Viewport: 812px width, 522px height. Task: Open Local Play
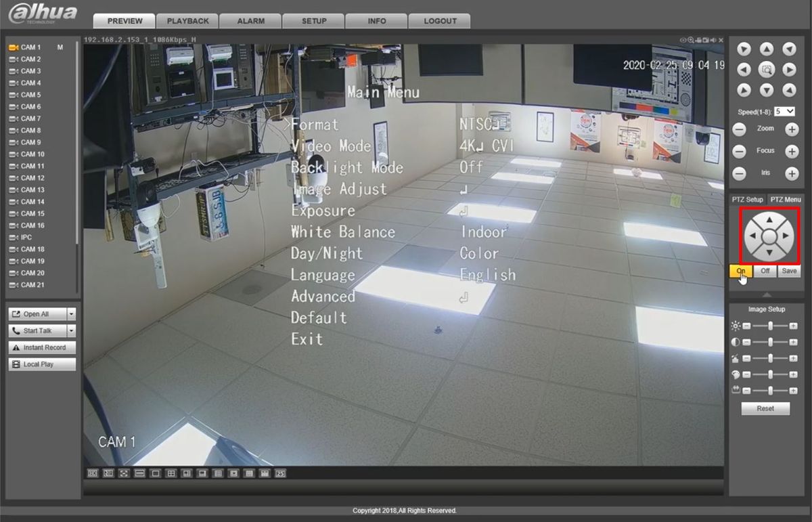click(42, 364)
